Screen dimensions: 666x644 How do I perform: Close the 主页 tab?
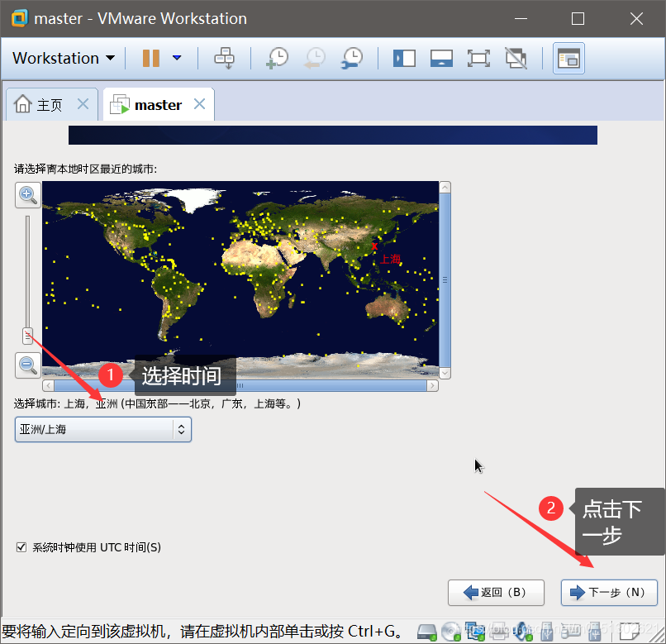(83, 103)
